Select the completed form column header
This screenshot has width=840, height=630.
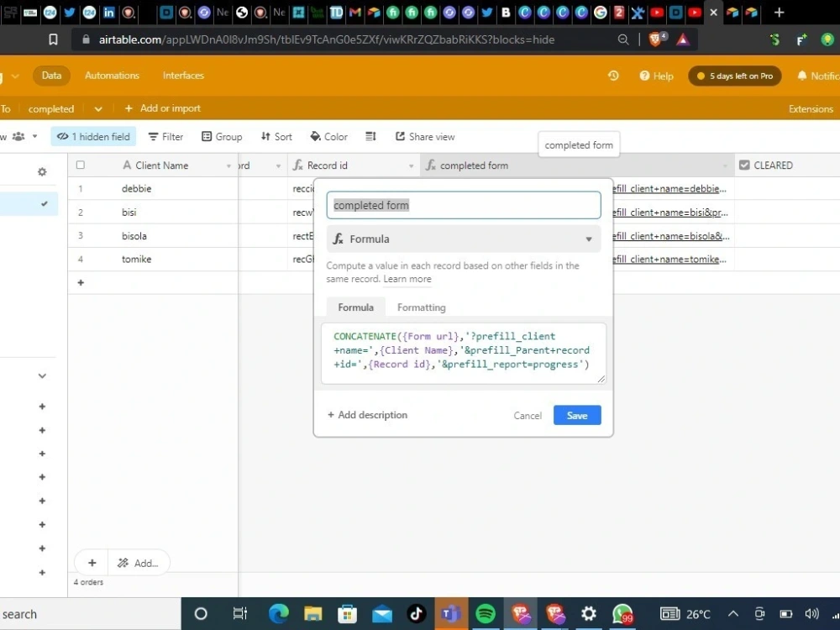coord(578,165)
